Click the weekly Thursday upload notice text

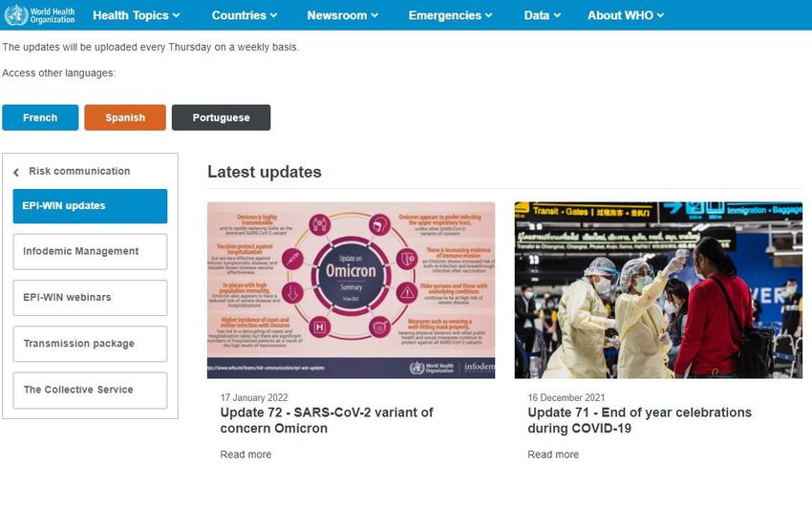click(x=150, y=47)
